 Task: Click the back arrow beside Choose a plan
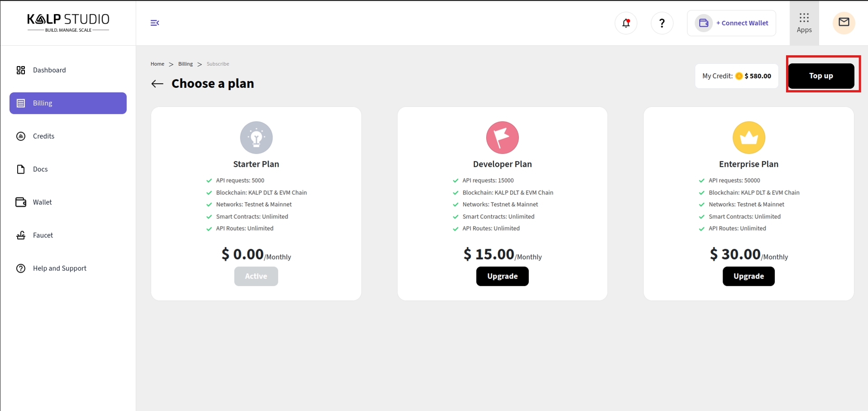pyautogui.click(x=157, y=84)
